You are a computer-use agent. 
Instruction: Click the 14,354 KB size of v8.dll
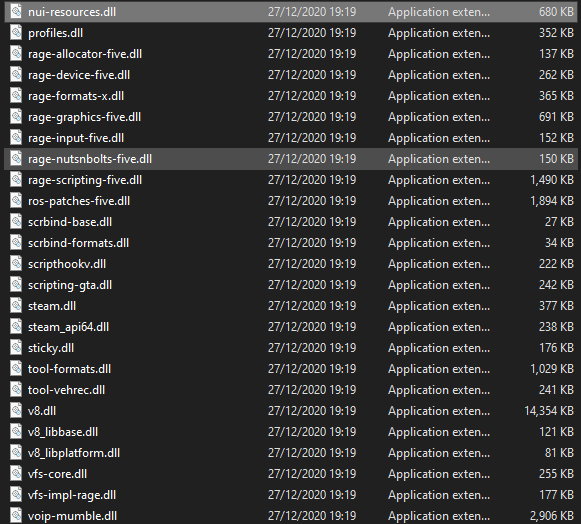pos(549,411)
